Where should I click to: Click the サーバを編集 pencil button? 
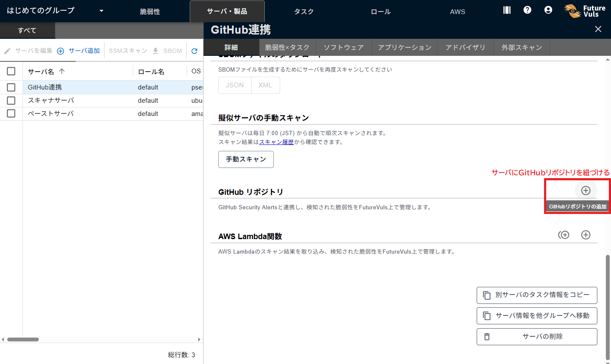[x=28, y=51]
